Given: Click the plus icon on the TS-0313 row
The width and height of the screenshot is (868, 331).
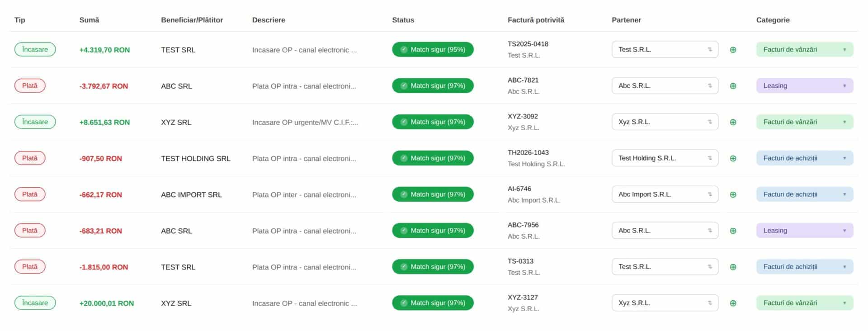Looking at the screenshot, I should tap(733, 267).
